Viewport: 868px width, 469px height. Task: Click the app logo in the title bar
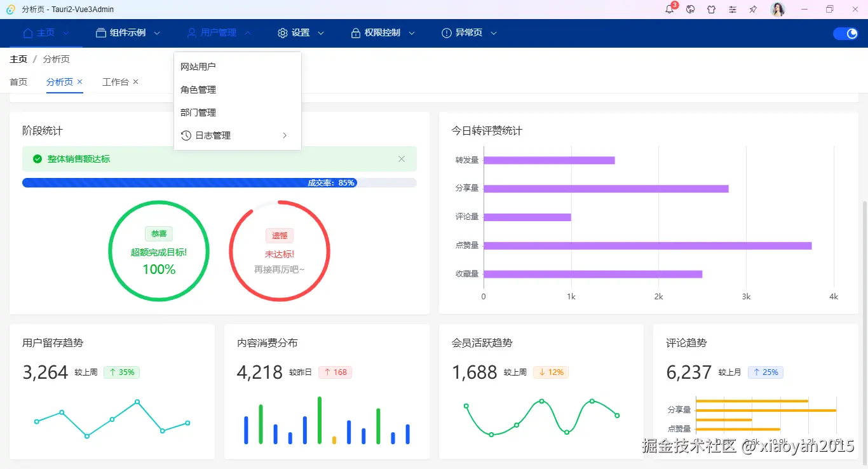pos(11,9)
